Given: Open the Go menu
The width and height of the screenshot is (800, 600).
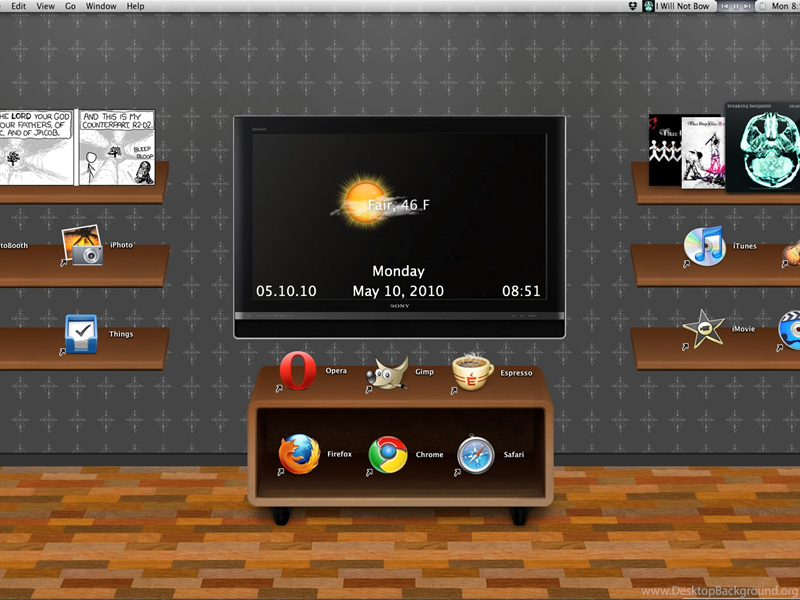Looking at the screenshot, I should 70,6.
